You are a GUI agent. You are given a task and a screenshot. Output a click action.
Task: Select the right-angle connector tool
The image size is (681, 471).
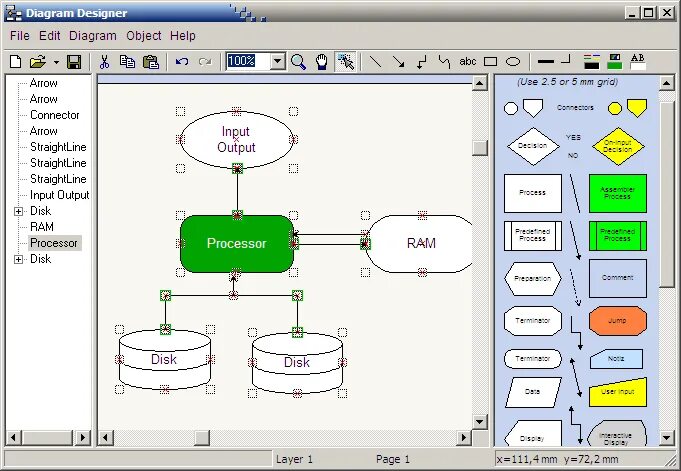(x=422, y=62)
